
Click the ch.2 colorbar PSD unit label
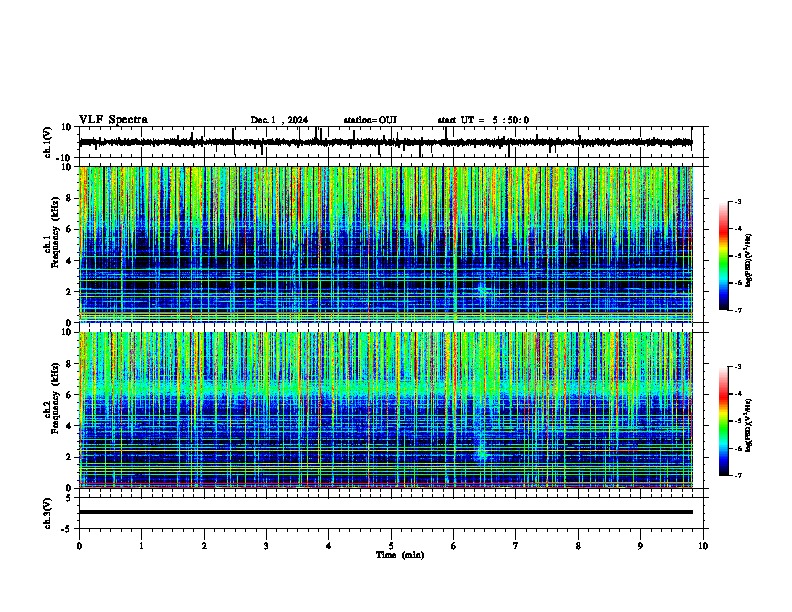(x=748, y=425)
